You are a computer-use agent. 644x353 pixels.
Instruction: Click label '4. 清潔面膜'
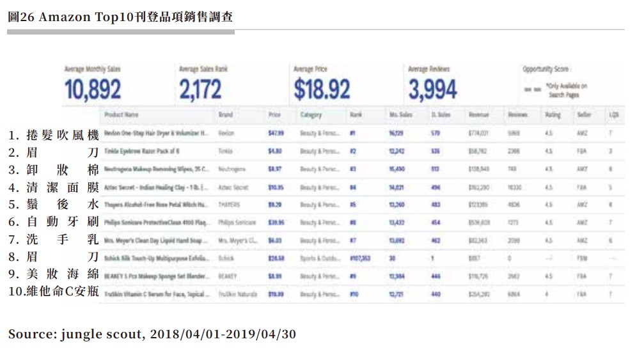tap(53, 187)
